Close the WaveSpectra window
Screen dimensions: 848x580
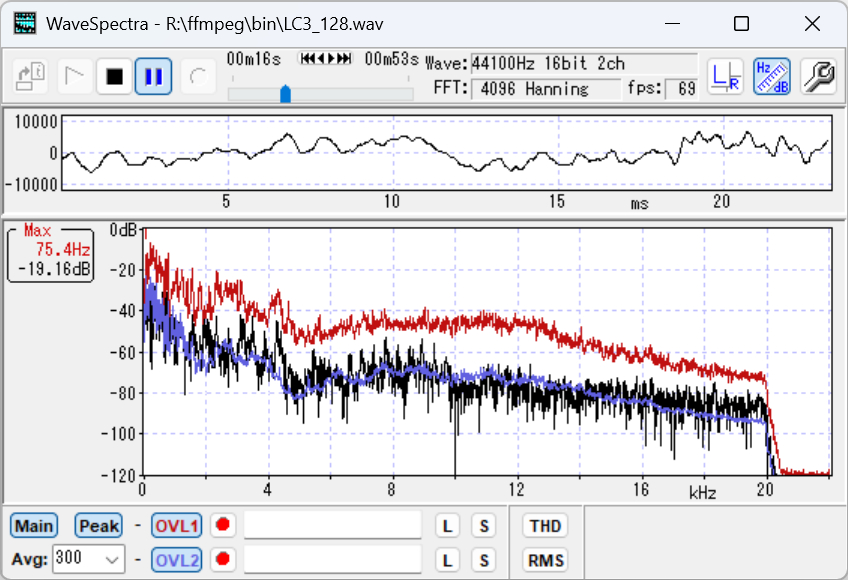(x=812, y=24)
